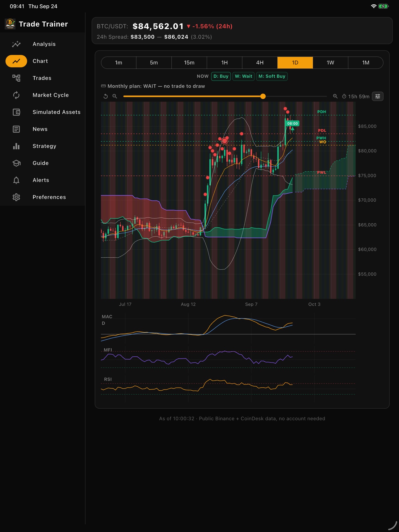Click the '15h 59m' countdown text
Viewport: 399px width, 532px height.
pyautogui.click(x=359, y=97)
